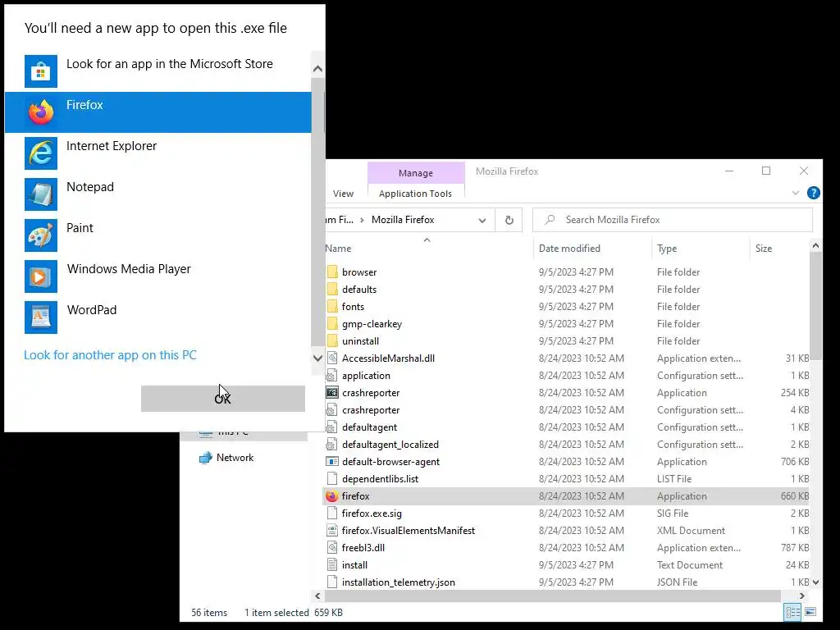Click the Explorer help question mark icon

coord(813,193)
